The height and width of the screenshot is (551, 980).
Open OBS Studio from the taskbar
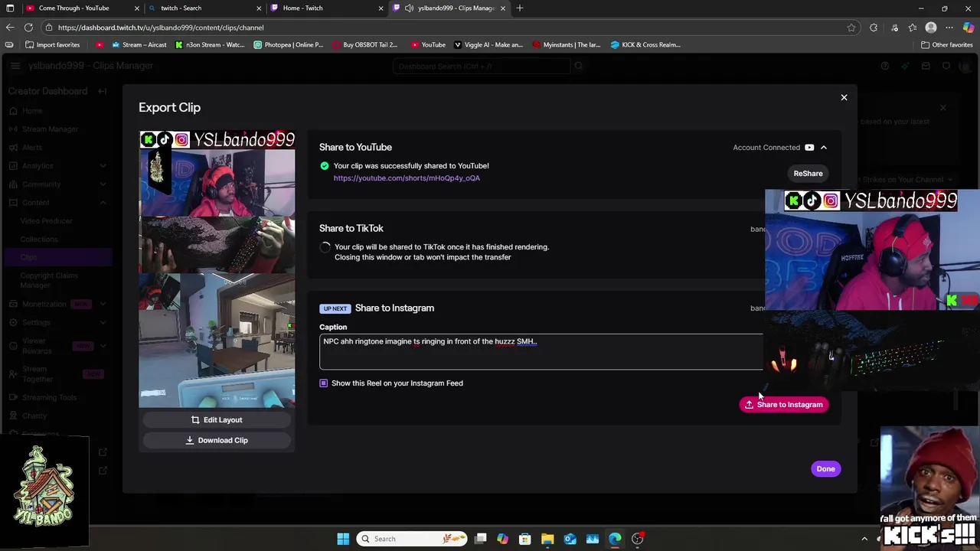tap(637, 539)
